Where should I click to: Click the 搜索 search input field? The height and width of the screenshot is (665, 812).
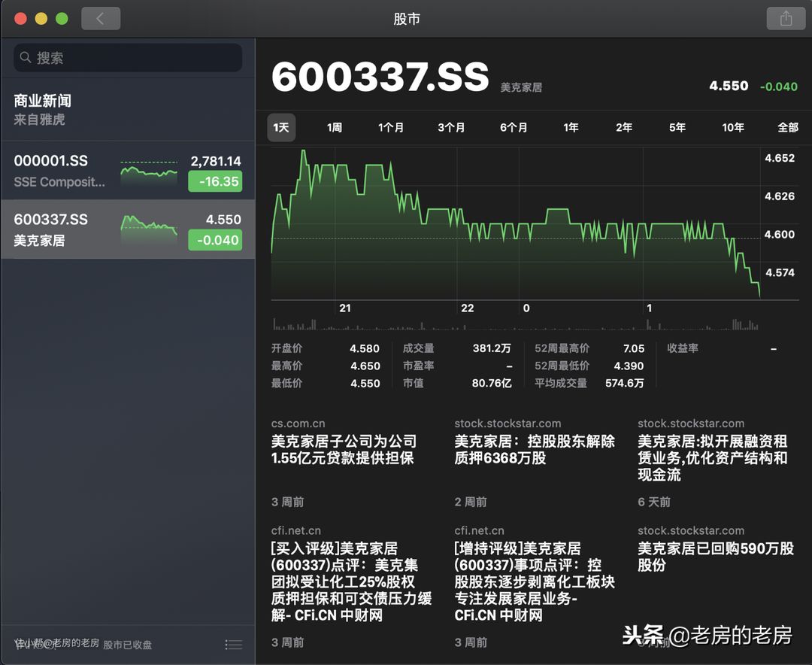[x=135, y=58]
